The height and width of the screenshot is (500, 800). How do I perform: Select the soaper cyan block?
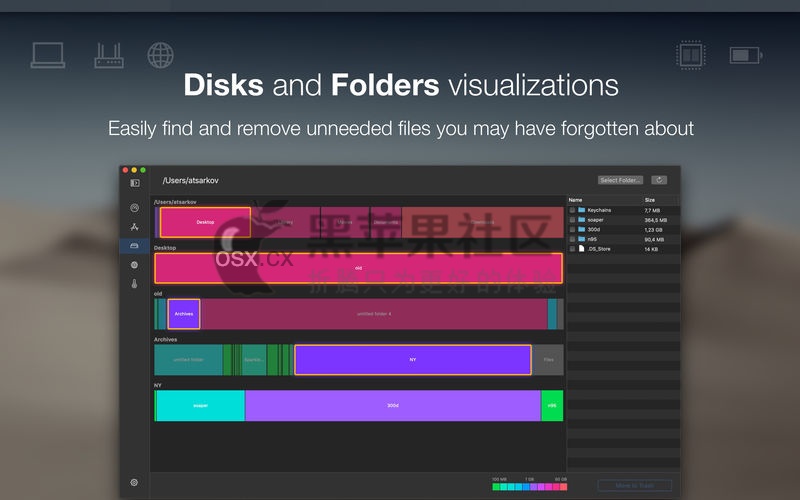pyautogui.click(x=201, y=406)
